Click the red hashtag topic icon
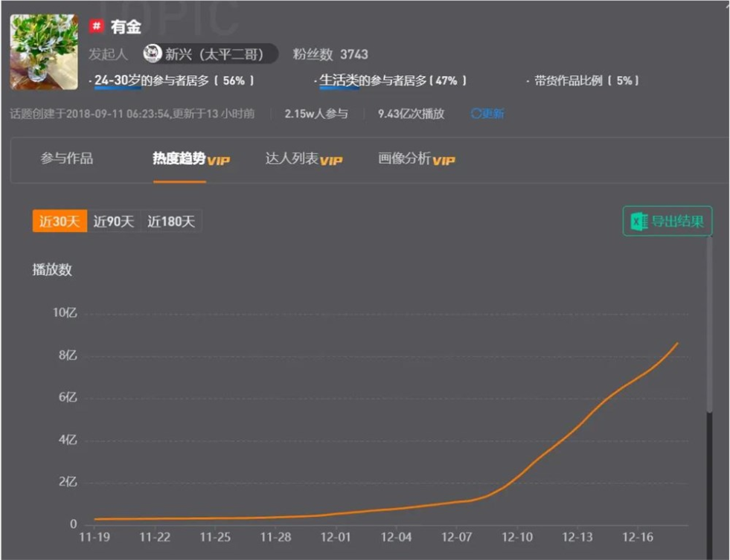Screen dimensions: 730x560 tap(97, 26)
